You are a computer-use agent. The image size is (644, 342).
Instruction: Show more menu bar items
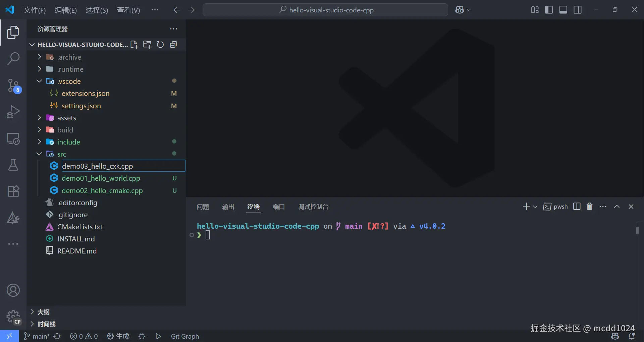pyautogui.click(x=155, y=10)
